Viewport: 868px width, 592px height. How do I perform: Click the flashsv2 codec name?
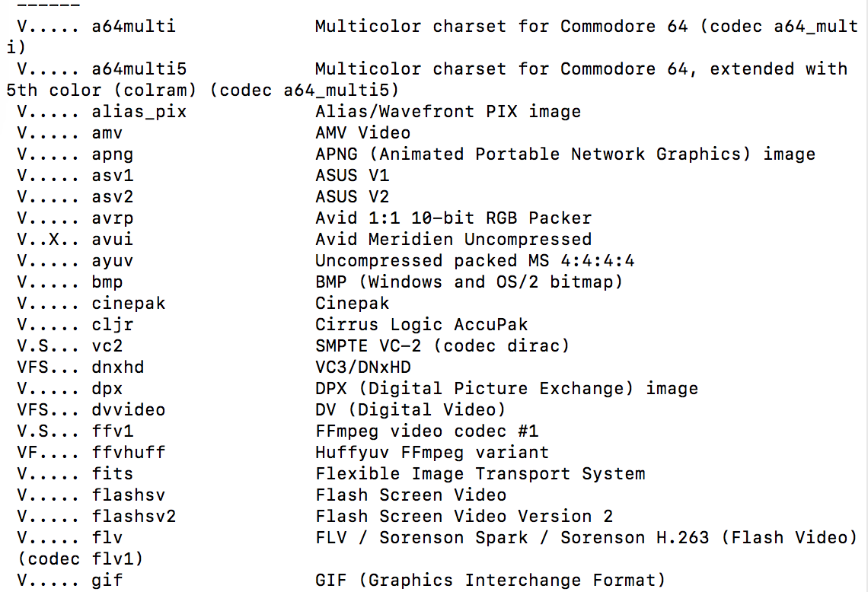tap(134, 517)
